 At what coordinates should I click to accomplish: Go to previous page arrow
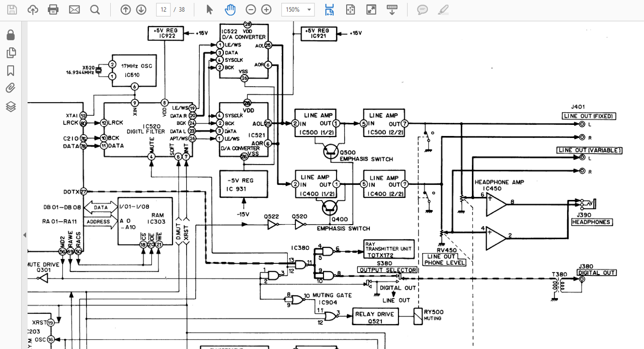(126, 10)
